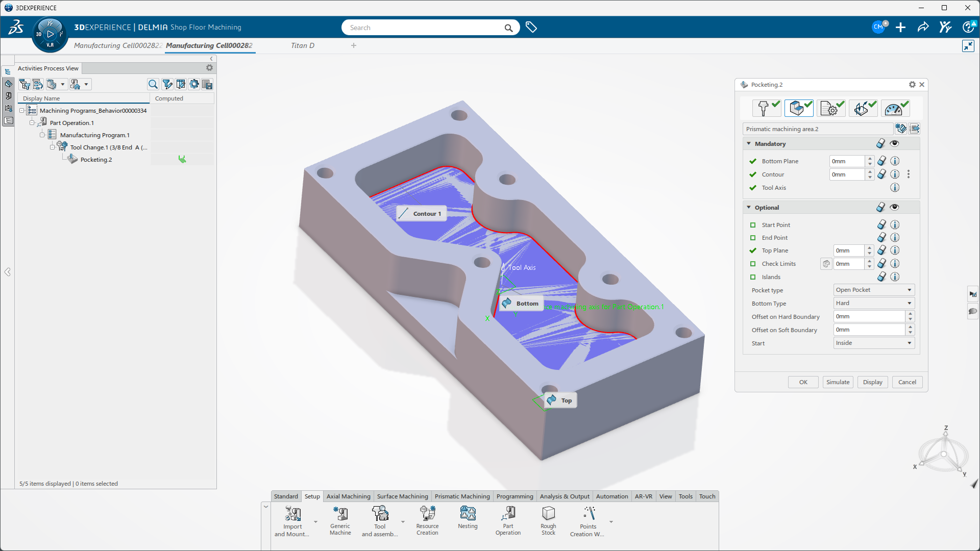The image size is (980, 551).
Task: Enable the Start Point checkbox
Action: coord(753,225)
